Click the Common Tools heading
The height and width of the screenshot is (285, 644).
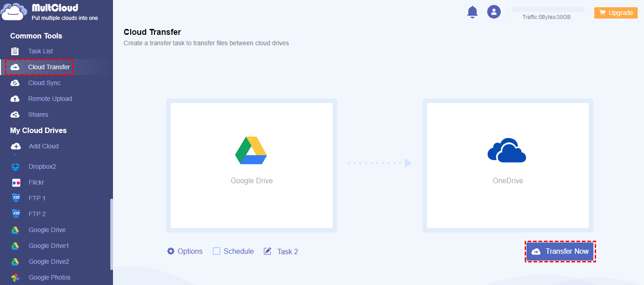[36, 36]
